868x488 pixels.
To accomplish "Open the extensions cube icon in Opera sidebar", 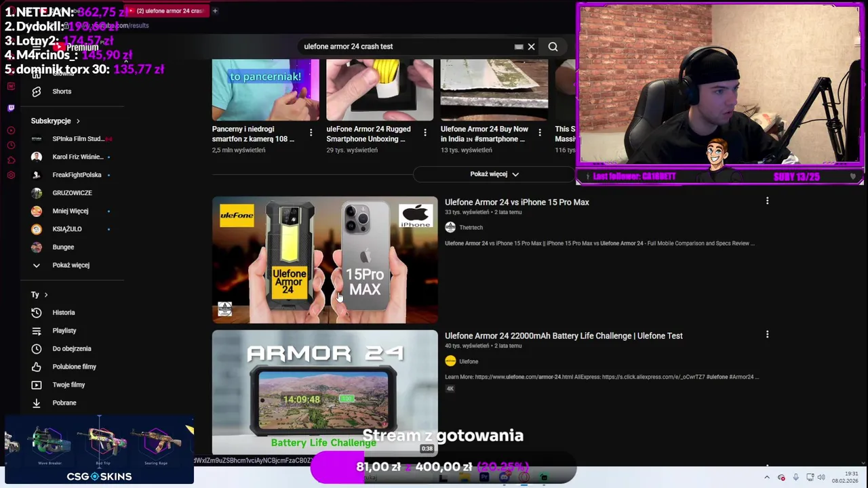I will coord(11,160).
